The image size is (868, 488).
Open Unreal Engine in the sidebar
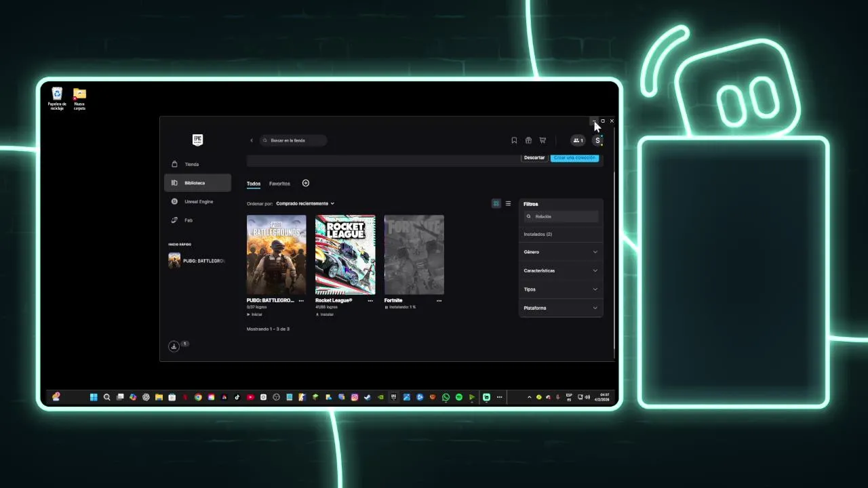point(197,201)
